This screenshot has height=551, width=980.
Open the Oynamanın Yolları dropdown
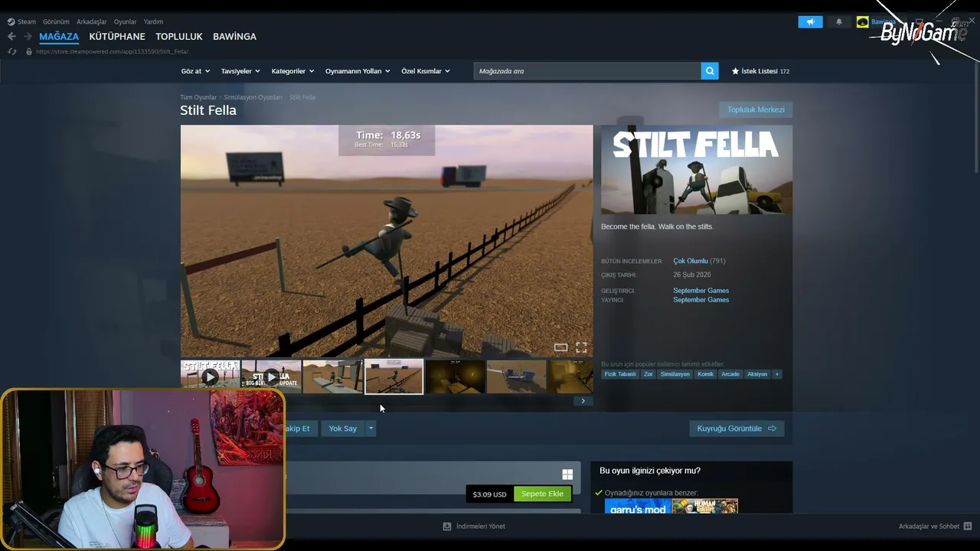[358, 71]
